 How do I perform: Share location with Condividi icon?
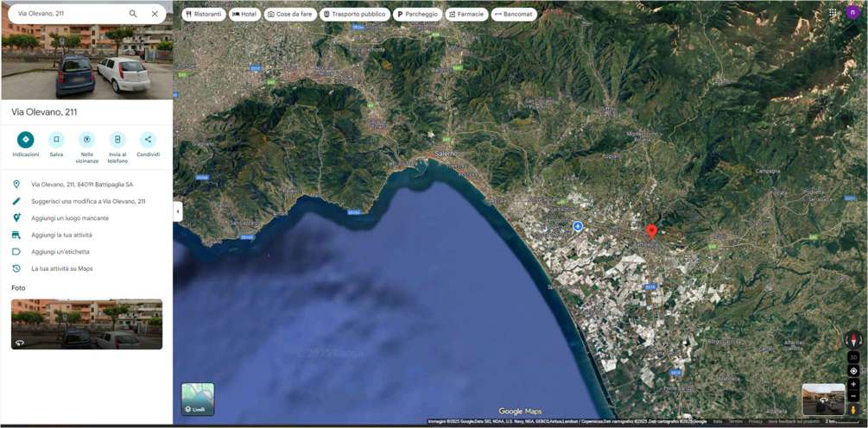point(148,140)
